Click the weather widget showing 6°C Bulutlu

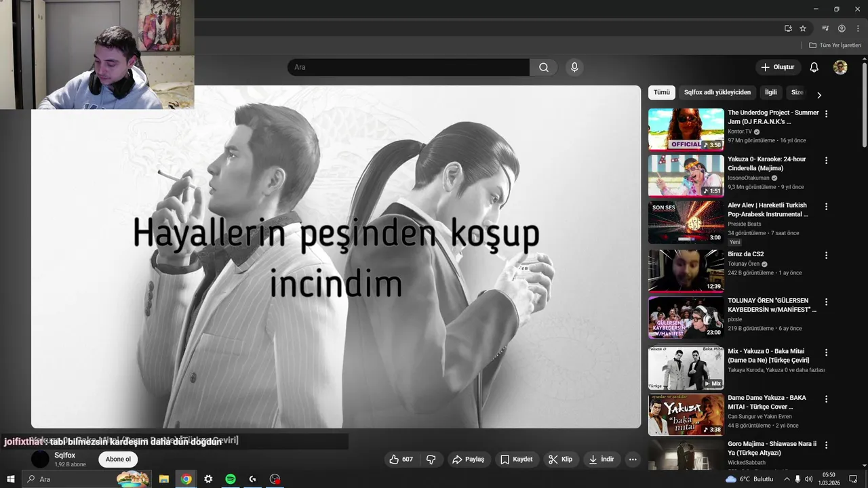pyautogui.click(x=749, y=479)
